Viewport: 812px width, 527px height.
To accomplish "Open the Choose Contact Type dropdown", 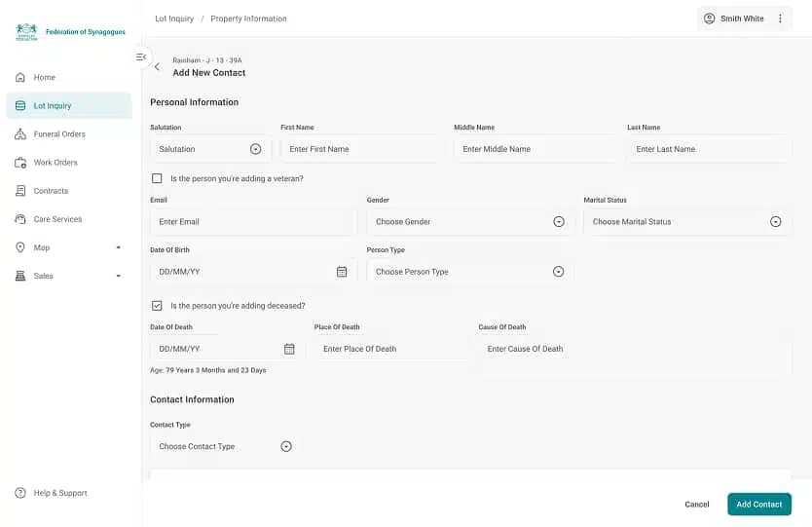I will click(x=224, y=446).
